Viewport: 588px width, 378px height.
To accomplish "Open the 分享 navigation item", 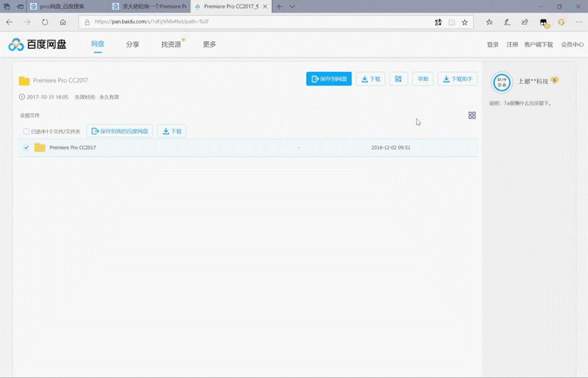I will [133, 44].
